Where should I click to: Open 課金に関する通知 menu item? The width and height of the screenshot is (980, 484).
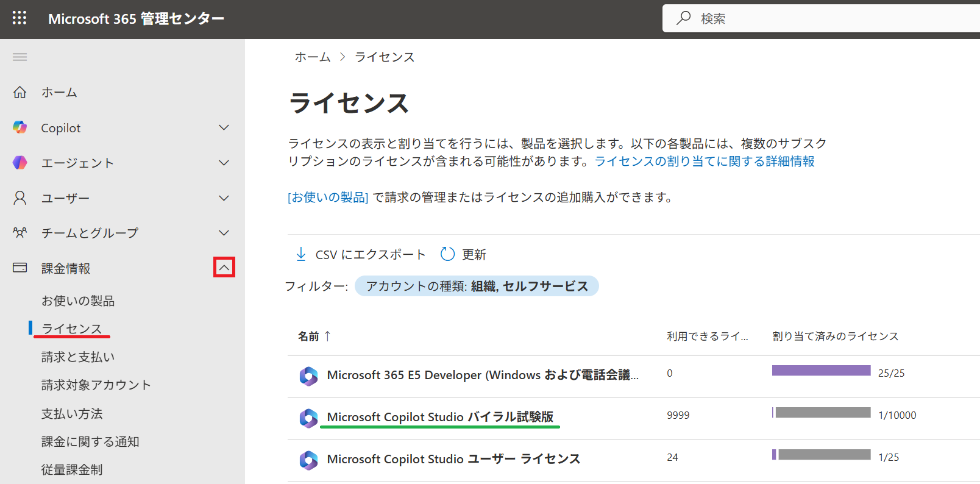tap(90, 441)
